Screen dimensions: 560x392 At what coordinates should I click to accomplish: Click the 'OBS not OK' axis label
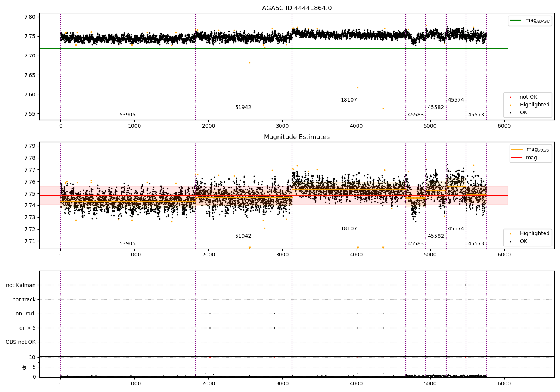tap(21, 342)
